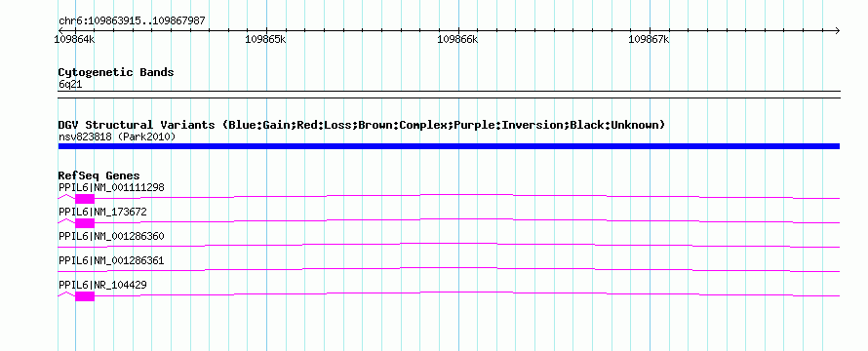
Task: Select the Cytogenetic Bands track title
Action: [116, 72]
